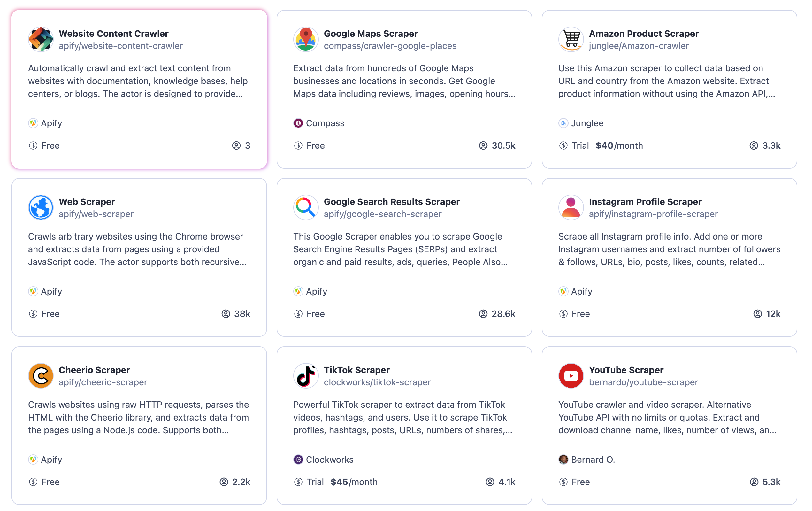812x511 pixels.
Task: Click the TikTok Scraper logo icon
Action: pyautogui.click(x=305, y=375)
